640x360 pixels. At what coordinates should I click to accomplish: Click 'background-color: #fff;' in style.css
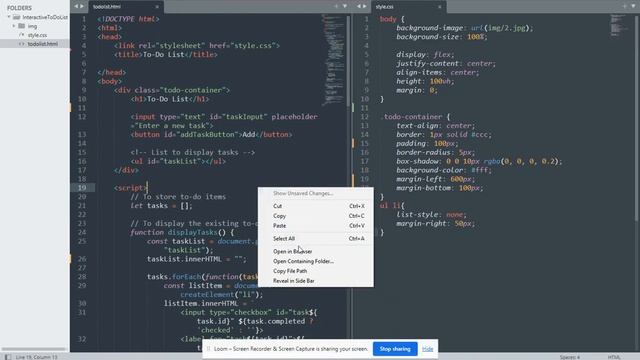click(x=444, y=170)
